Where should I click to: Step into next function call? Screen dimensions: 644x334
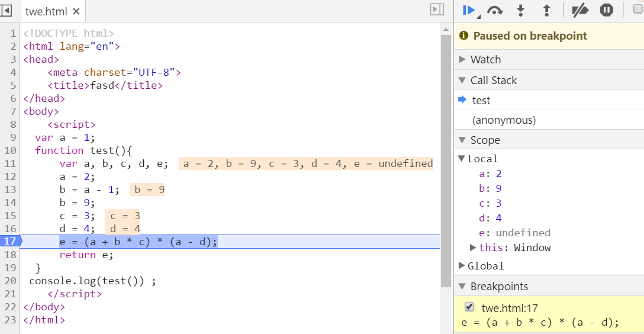(x=520, y=11)
